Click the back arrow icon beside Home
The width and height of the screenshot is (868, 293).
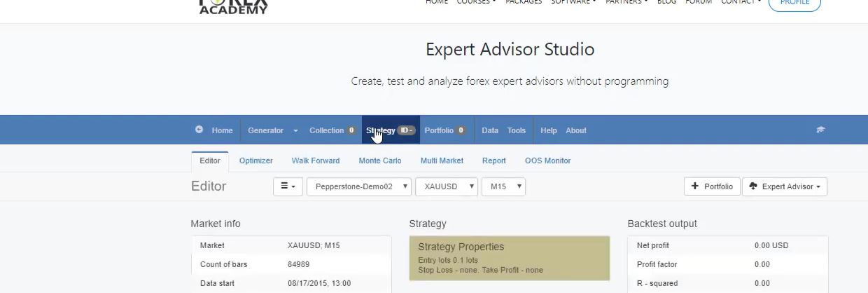[199, 130]
